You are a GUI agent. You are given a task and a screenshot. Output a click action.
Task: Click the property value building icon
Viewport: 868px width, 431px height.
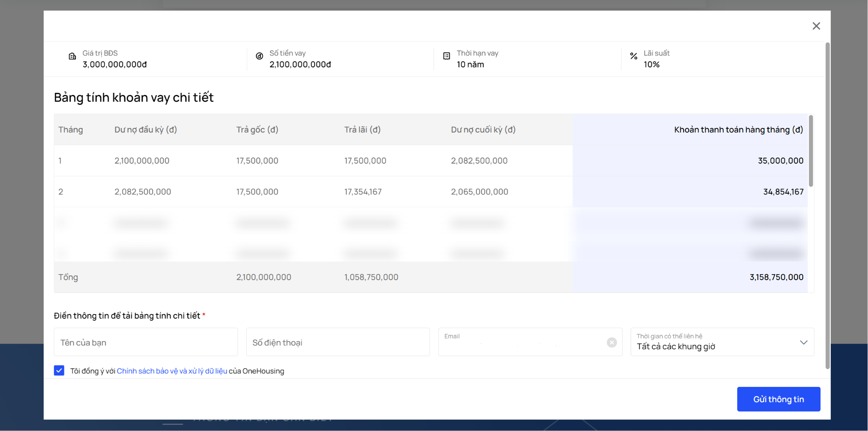[72, 56]
